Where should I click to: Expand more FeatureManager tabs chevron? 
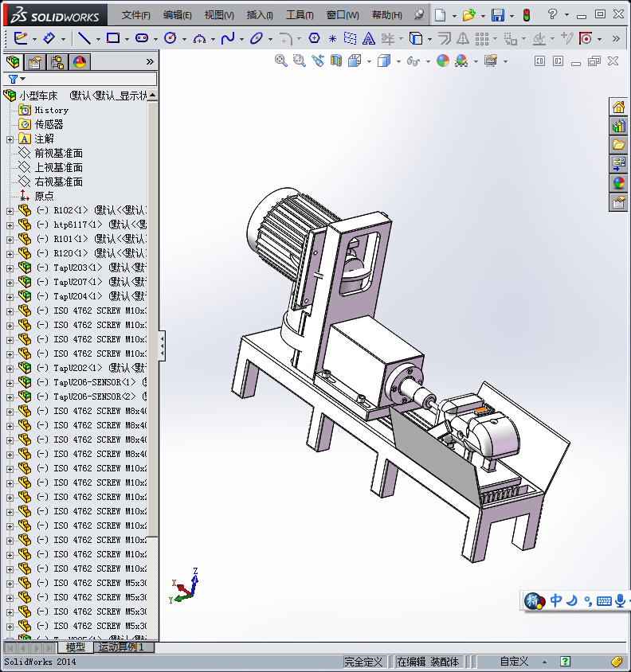pyautogui.click(x=150, y=62)
